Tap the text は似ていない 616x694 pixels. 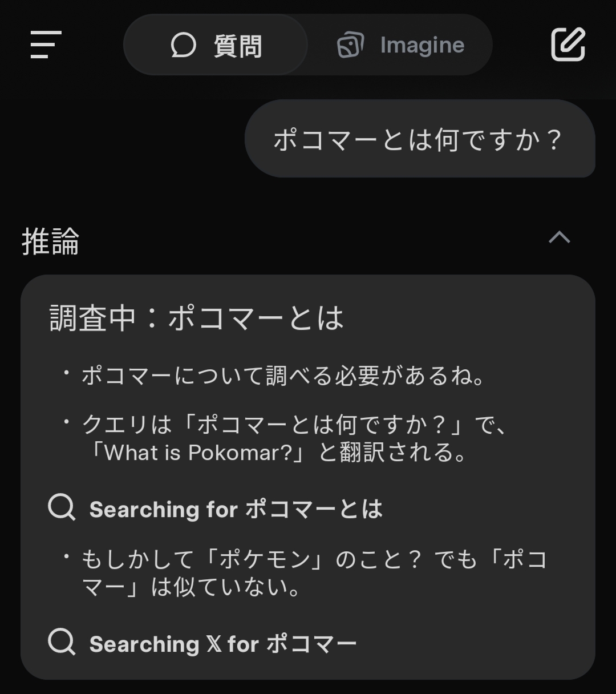click(225, 587)
